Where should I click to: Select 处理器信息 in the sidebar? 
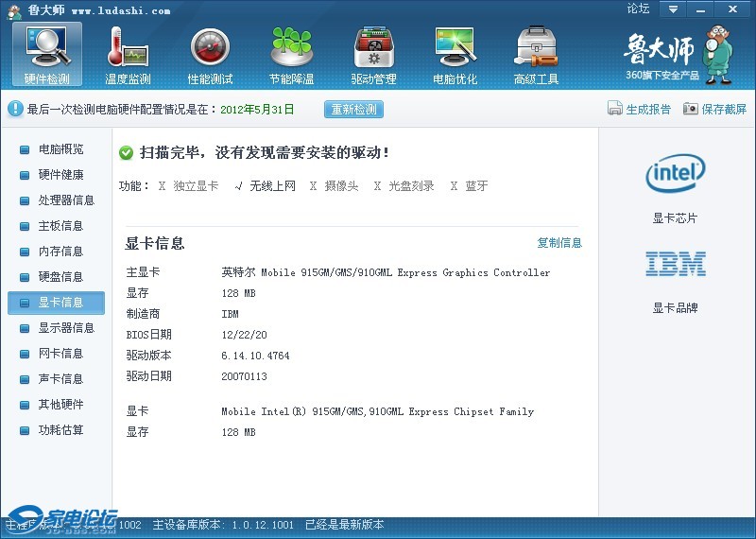66,200
